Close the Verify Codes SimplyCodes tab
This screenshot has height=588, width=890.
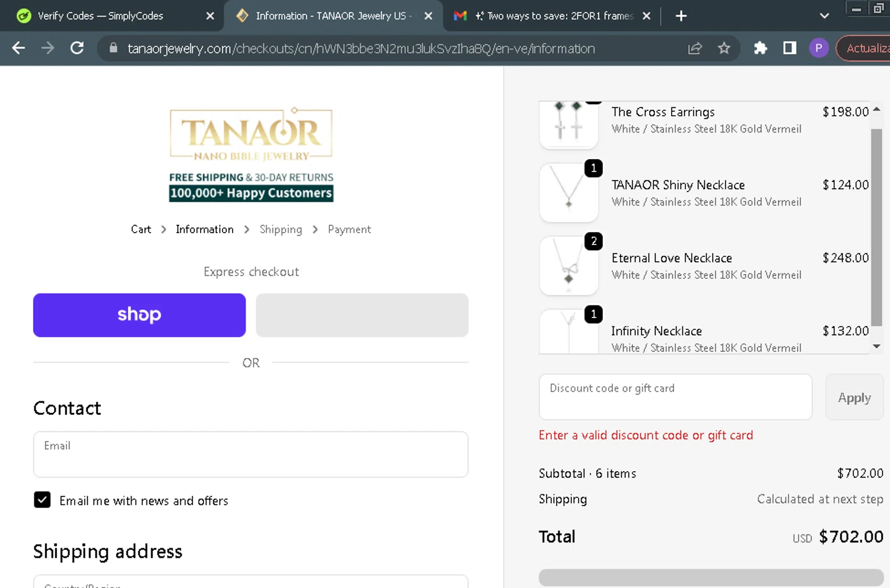[x=210, y=16]
